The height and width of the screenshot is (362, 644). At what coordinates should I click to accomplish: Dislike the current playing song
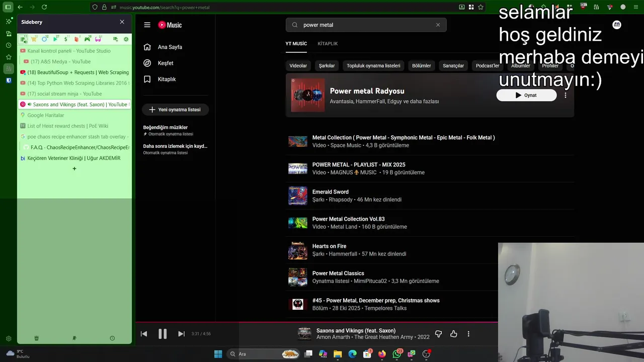[438, 334]
